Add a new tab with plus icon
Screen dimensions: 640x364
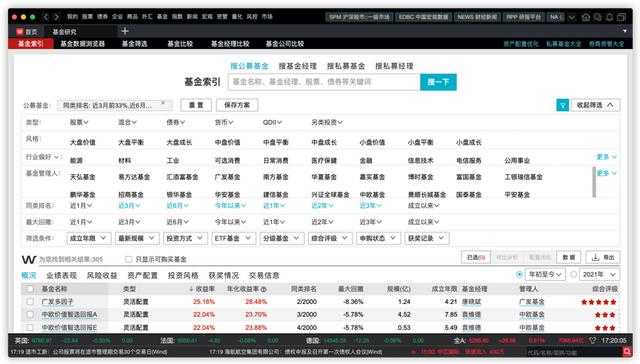pyautogui.click(x=125, y=31)
